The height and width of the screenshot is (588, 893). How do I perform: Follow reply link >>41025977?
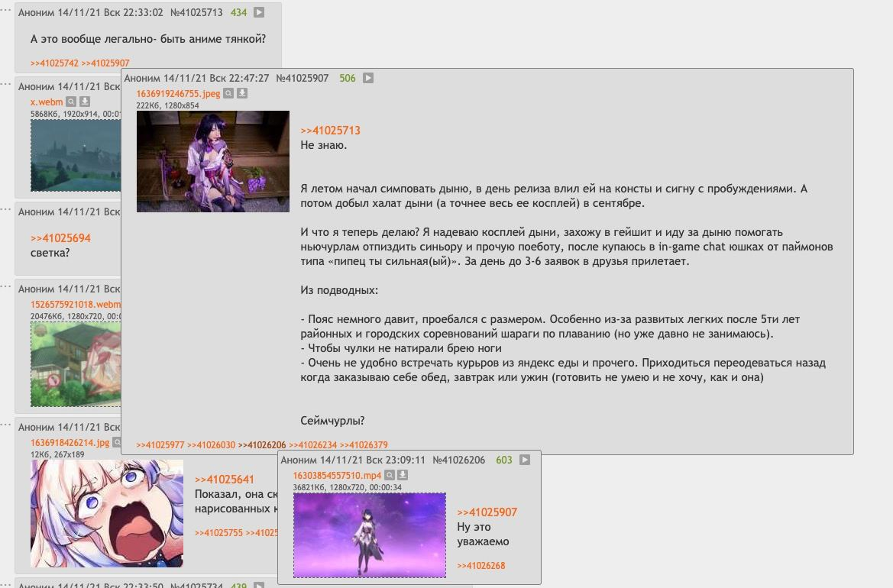160,445
